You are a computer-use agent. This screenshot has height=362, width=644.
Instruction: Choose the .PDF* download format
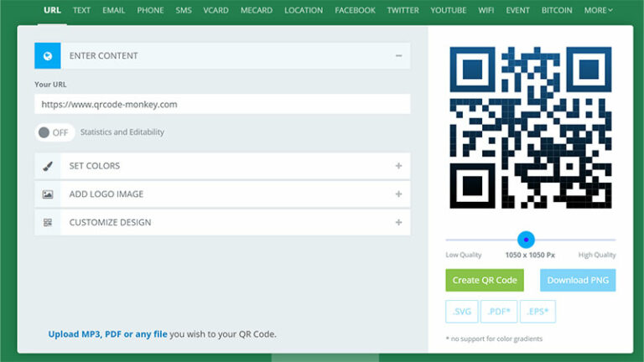499,312
